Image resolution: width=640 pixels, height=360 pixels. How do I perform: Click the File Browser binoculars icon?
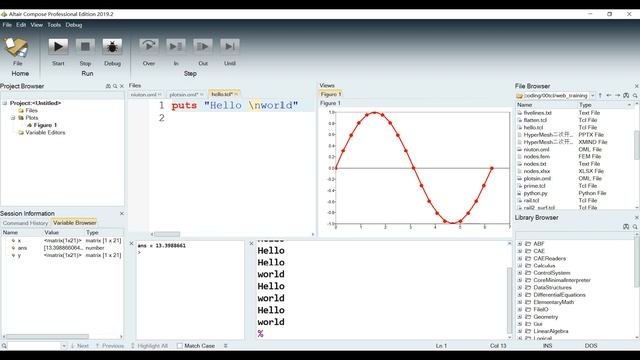[x=626, y=96]
